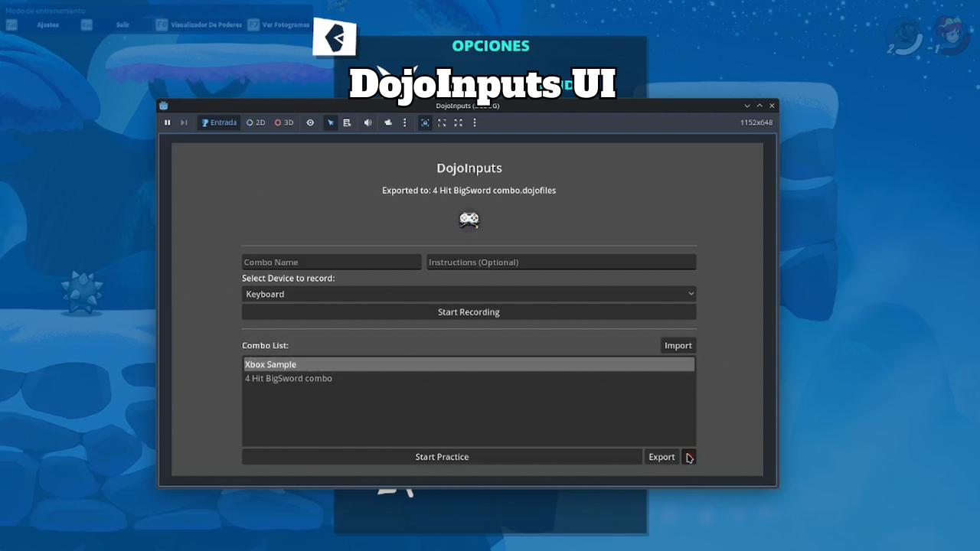Click the 1152x648 resolution label
Screen dimensions: 980x551
pos(756,122)
